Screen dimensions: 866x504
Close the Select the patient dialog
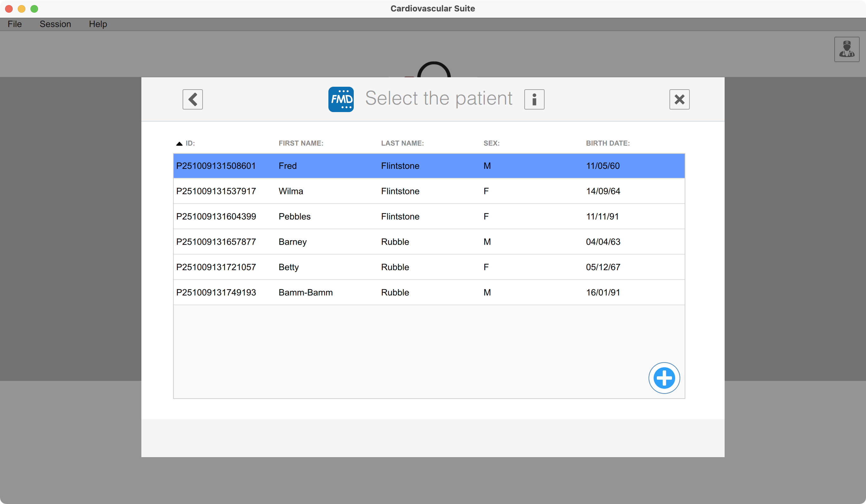(x=679, y=99)
